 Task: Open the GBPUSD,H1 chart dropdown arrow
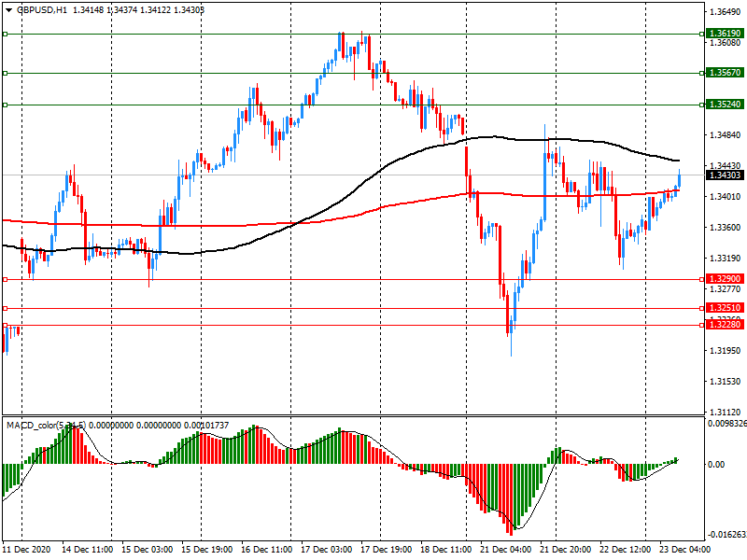click(8, 9)
